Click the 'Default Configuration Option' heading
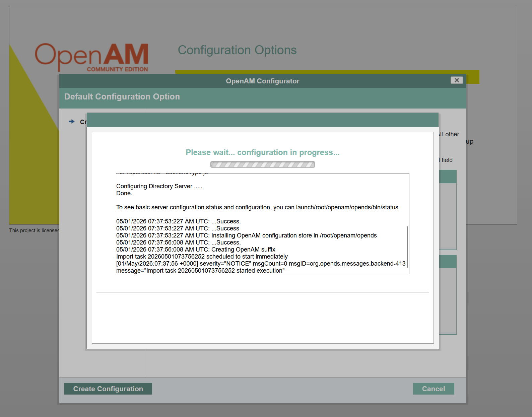Viewport: 532px width, 417px height. pos(122,96)
